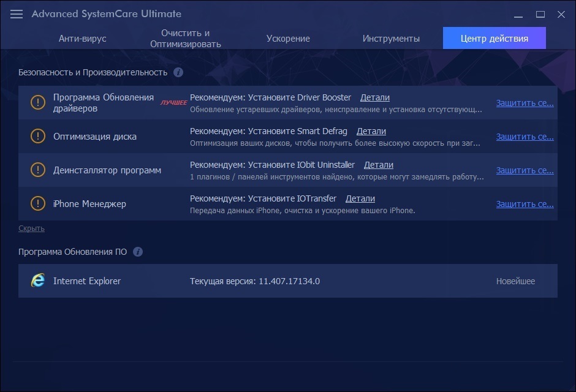Image resolution: width=576 pixels, height=392 pixels.
Task: Switch to the Анти-вирус tab
Action: [x=82, y=39]
